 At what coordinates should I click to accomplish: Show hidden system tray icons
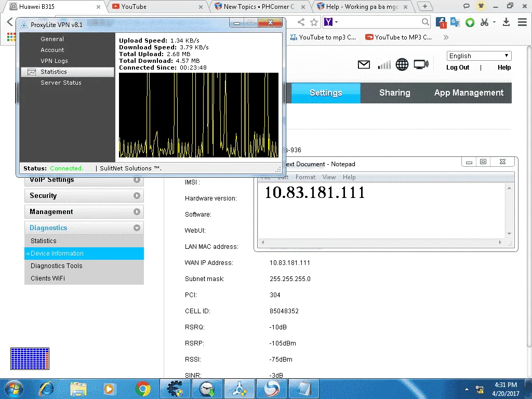click(x=467, y=390)
